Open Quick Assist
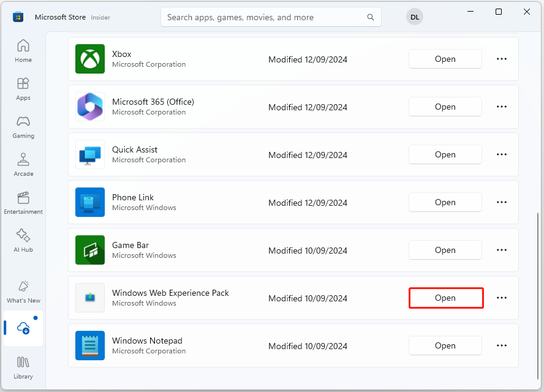 pos(445,154)
